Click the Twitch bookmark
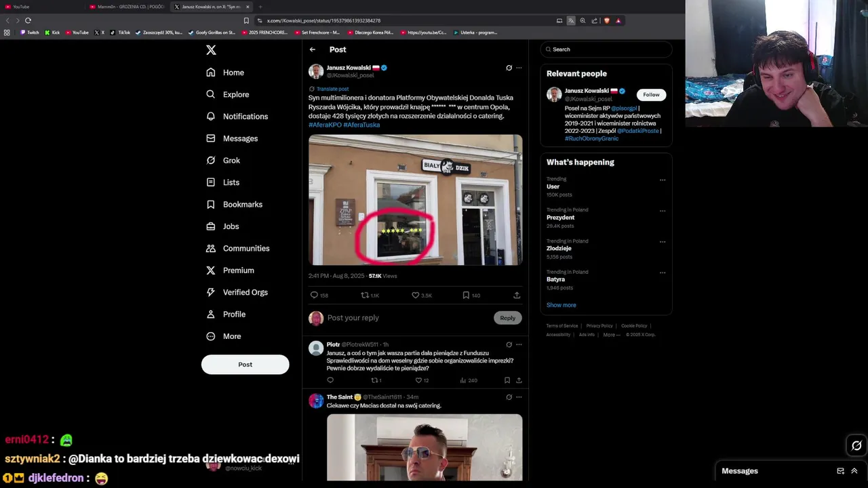 30,33
